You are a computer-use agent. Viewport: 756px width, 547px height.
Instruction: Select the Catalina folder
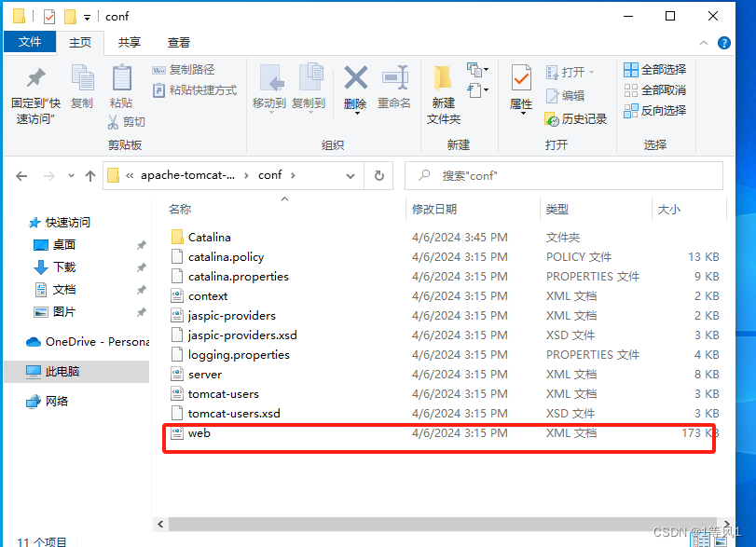(x=200, y=237)
